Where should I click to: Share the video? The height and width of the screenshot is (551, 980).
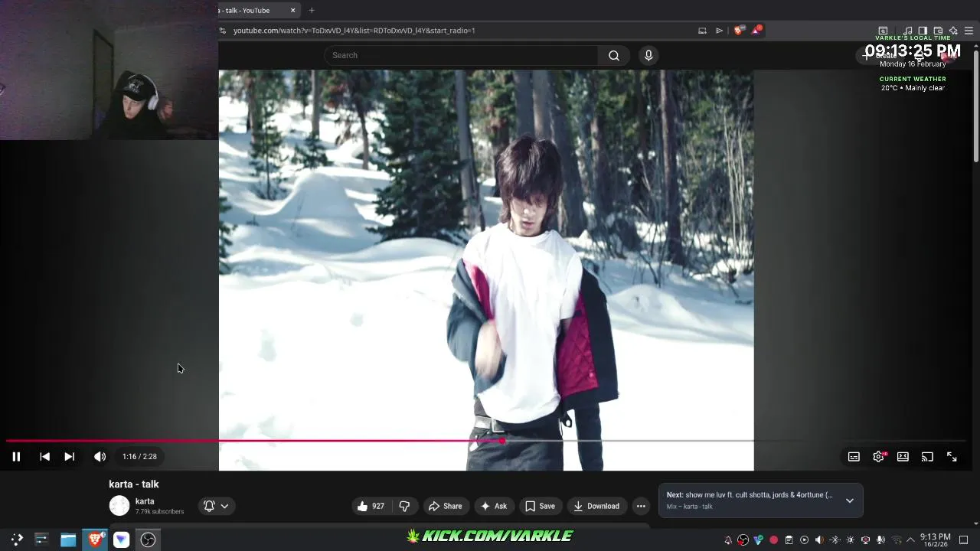(x=445, y=506)
